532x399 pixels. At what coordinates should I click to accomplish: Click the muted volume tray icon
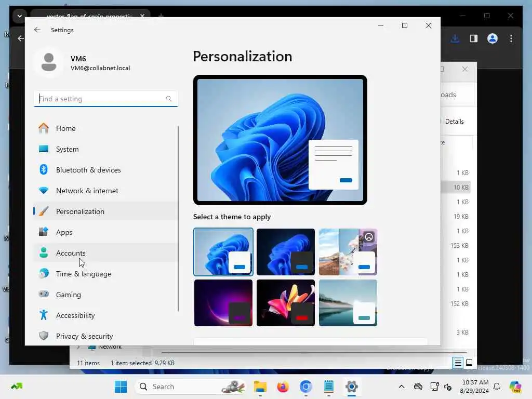coord(448,387)
